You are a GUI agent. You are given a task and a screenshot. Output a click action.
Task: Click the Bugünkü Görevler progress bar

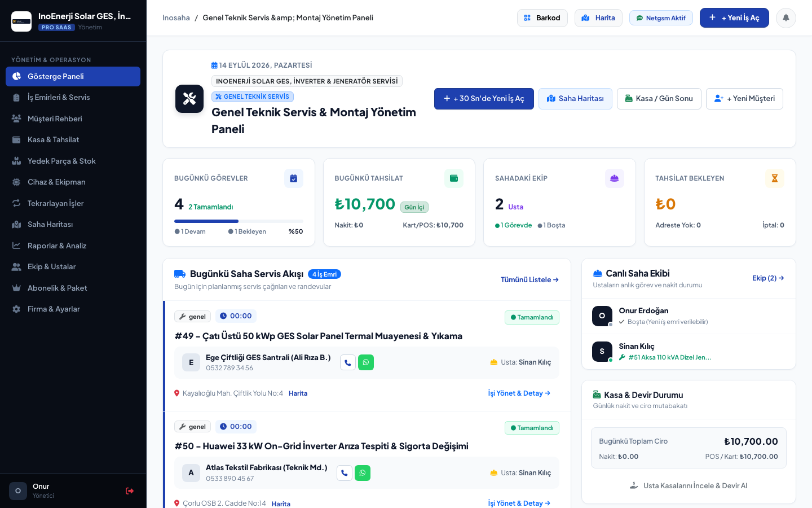click(x=239, y=221)
